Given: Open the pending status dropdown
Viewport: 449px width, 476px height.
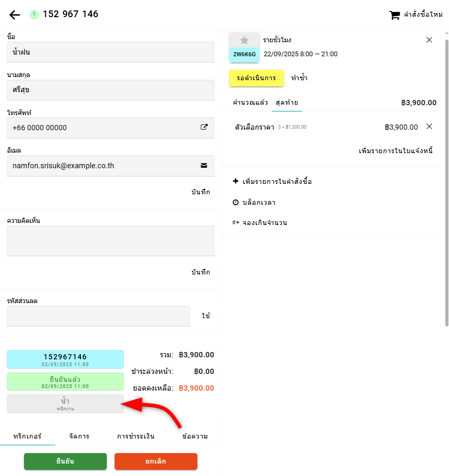Looking at the screenshot, I should pos(256,78).
